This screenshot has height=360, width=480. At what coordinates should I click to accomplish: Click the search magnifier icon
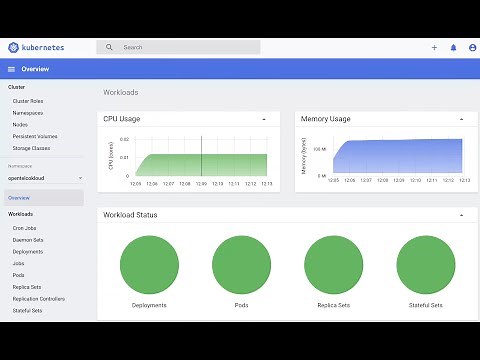[x=109, y=47]
